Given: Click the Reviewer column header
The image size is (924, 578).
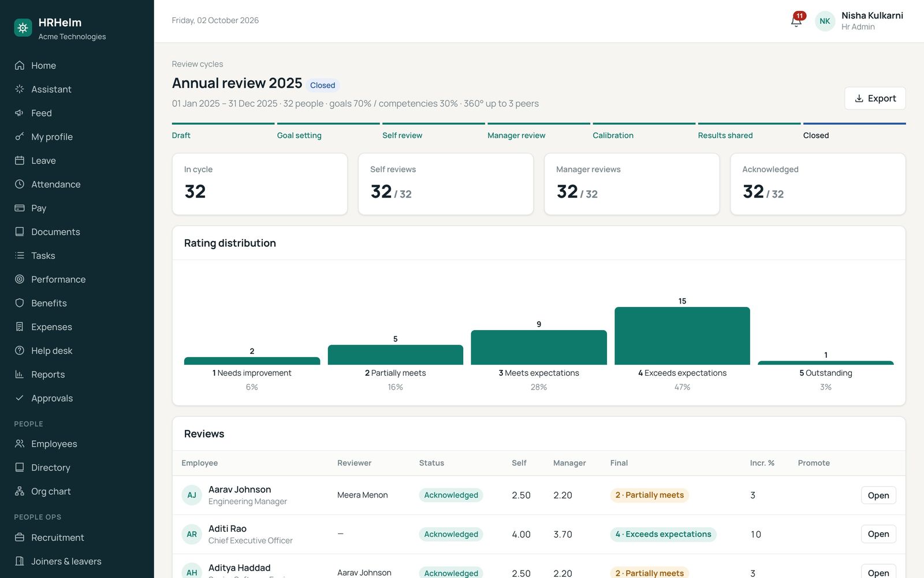Looking at the screenshot, I should 354,463.
